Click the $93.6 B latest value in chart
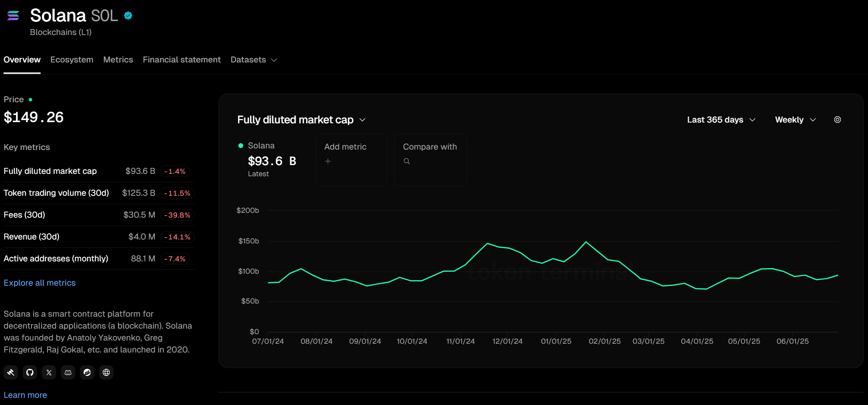The height and width of the screenshot is (405, 868). point(272,161)
